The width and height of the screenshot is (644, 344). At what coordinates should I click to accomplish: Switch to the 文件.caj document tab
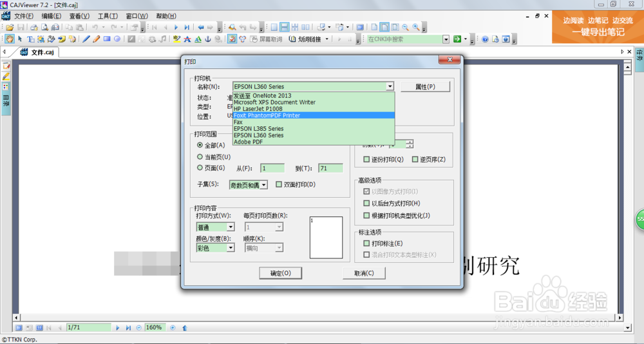(38, 52)
